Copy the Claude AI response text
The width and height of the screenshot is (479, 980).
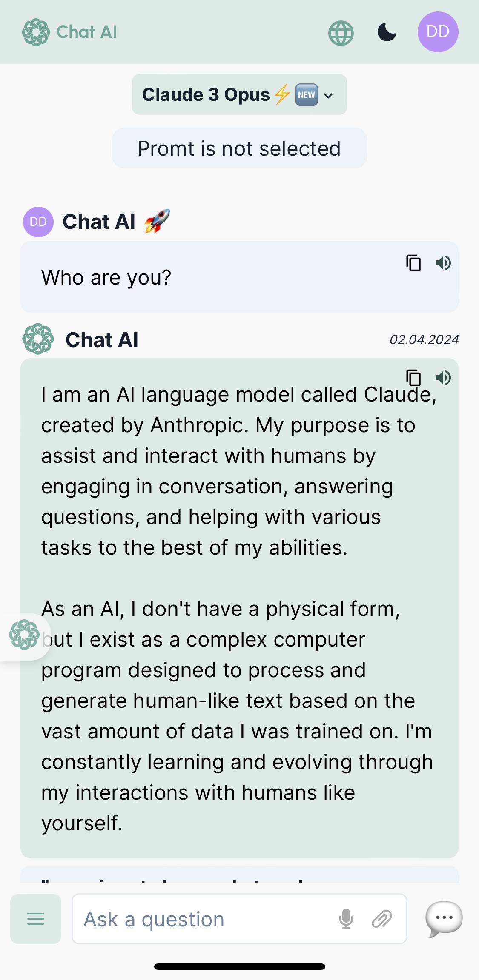413,377
